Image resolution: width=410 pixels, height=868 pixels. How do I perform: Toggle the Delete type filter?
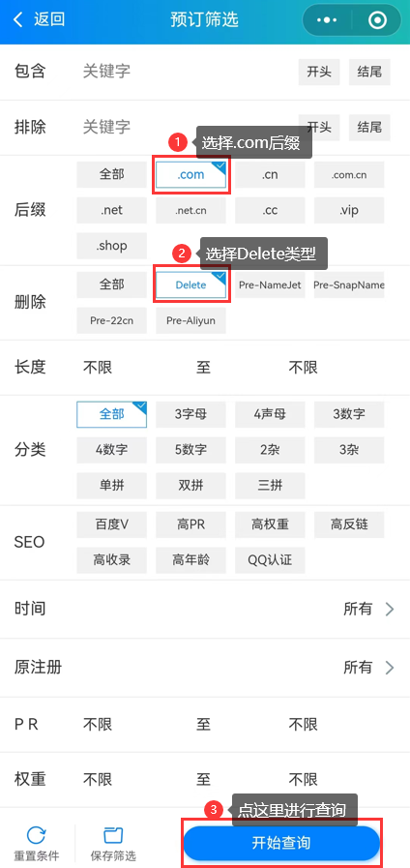click(x=190, y=285)
